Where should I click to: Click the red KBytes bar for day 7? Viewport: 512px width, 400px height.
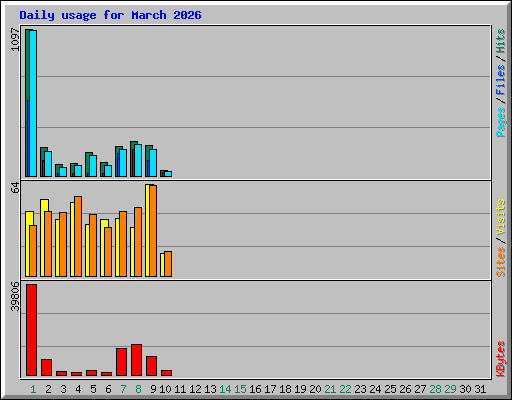click(121, 362)
